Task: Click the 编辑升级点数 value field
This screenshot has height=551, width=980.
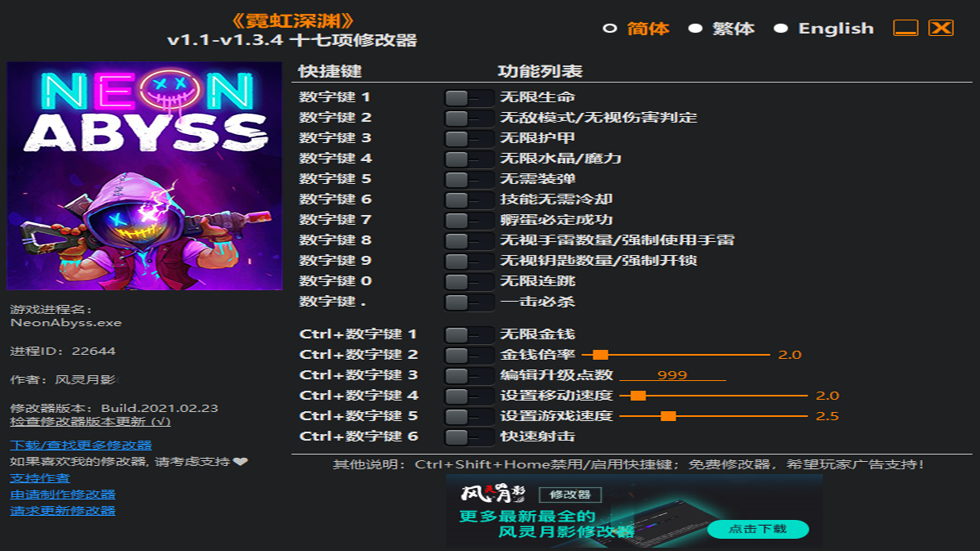Action: click(x=672, y=375)
